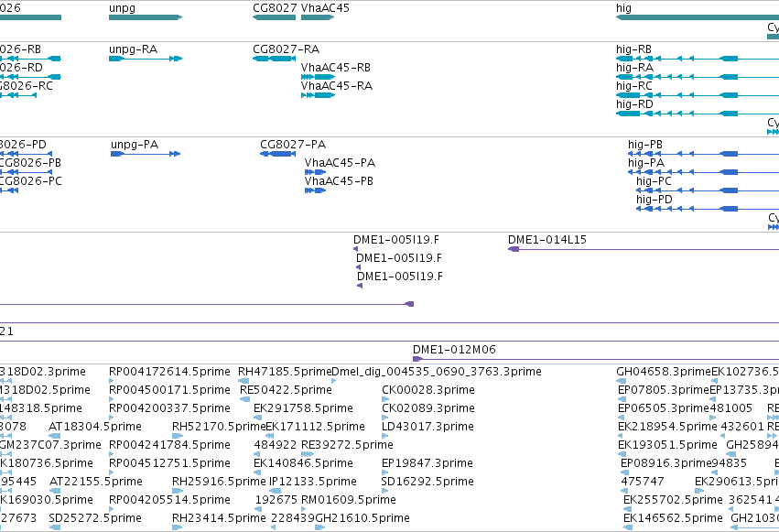Click the RM01609.5prime label
This screenshot has height=532, width=779.
pos(349,500)
